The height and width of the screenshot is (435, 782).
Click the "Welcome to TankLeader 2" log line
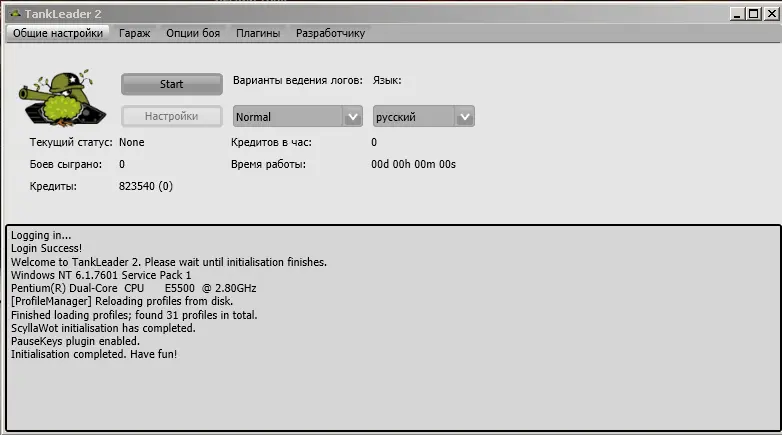169,262
